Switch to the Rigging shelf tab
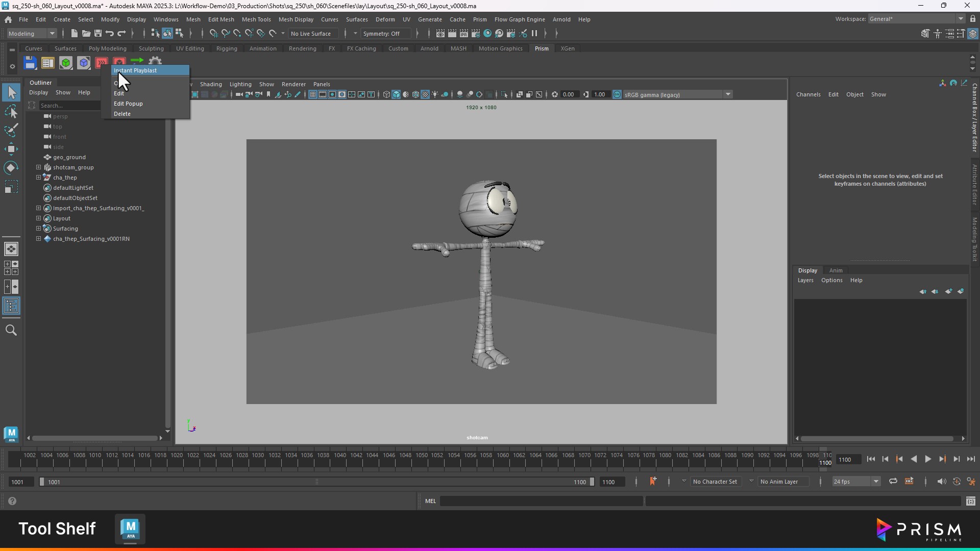 (x=226, y=48)
